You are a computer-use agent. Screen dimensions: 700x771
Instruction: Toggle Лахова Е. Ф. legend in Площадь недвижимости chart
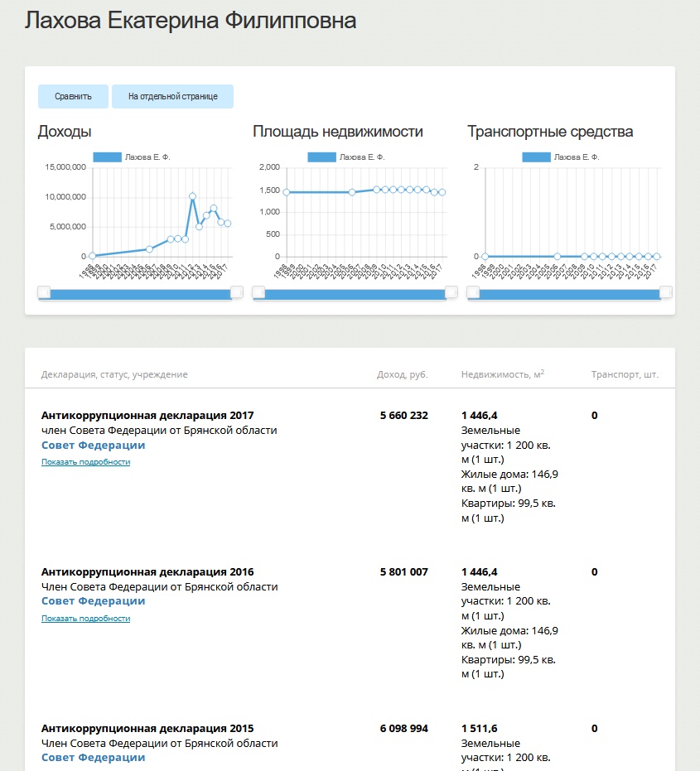345,157
